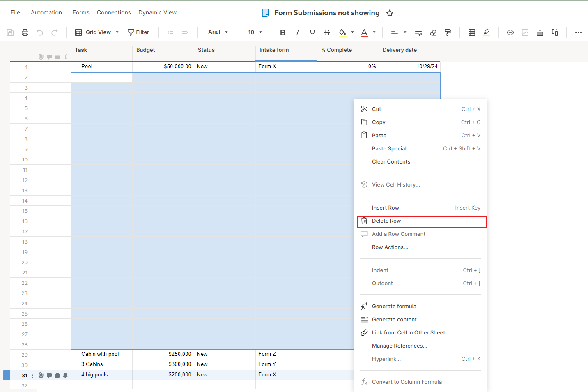
Task: Open the Dynamic View menu
Action: tap(157, 12)
